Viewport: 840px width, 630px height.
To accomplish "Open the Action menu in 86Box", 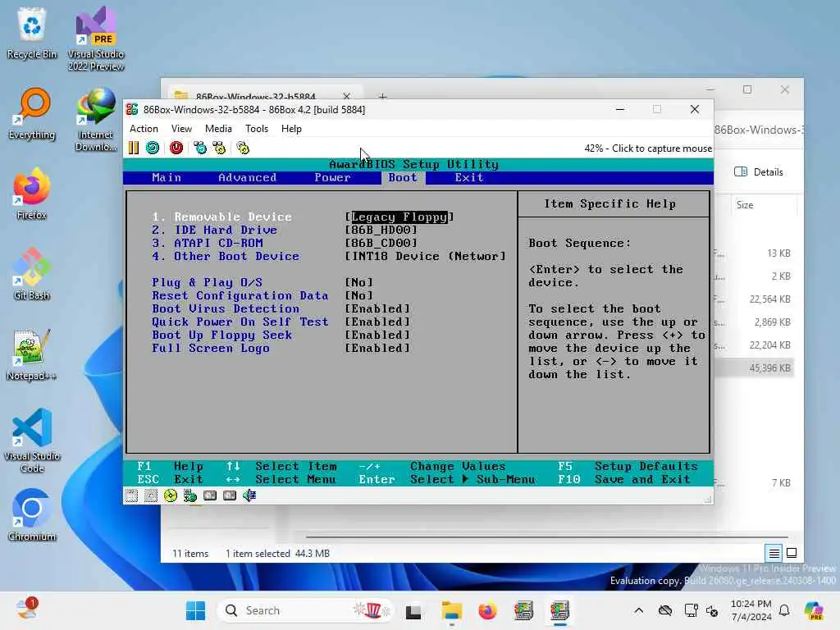I will click(x=144, y=129).
